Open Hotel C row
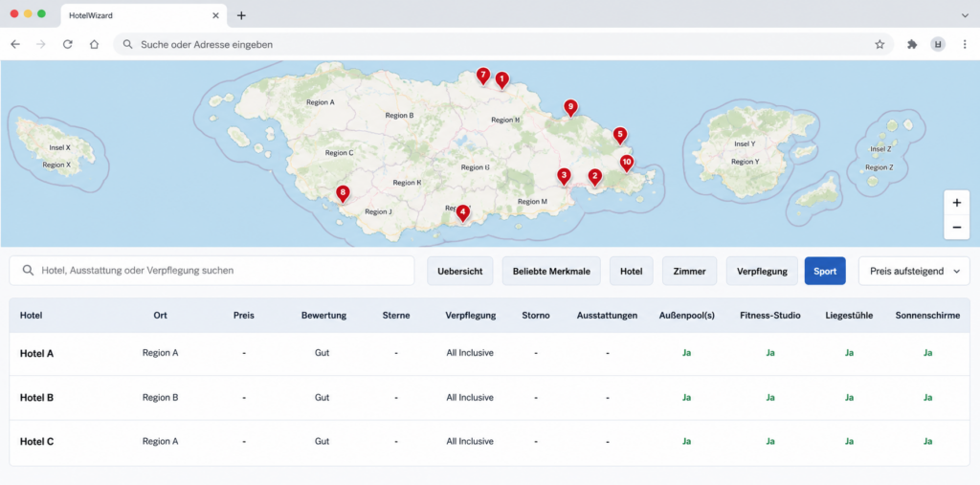The image size is (980, 485). tap(489, 442)
